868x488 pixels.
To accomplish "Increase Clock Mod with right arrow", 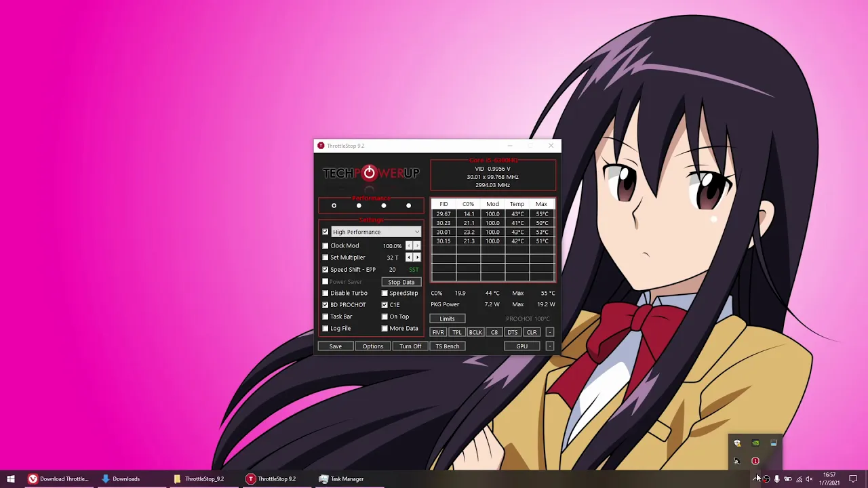I will point(417,246).
